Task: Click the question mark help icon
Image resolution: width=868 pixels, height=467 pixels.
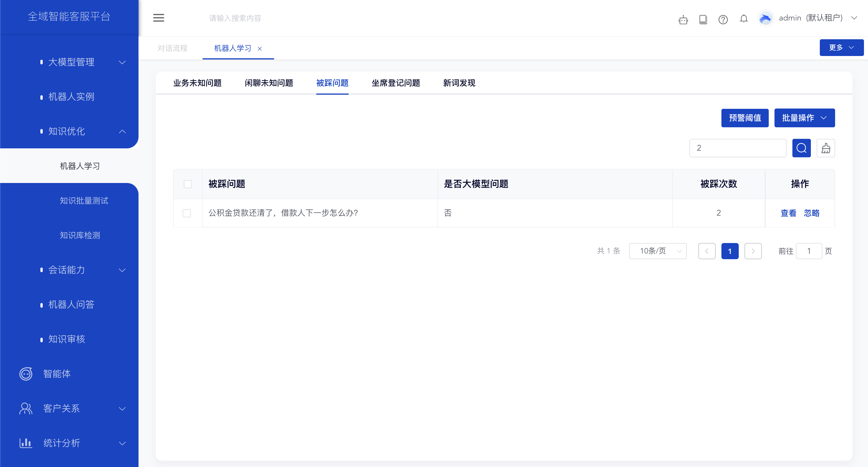Action: 723,19
